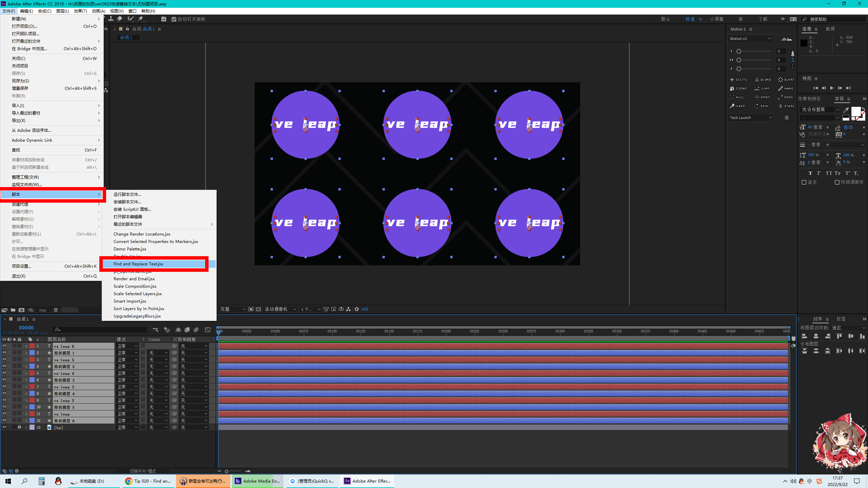The width and height of the screenshot is (868, 488).
Task: Open the 编辑(E) menu
Action: [26, 11]
